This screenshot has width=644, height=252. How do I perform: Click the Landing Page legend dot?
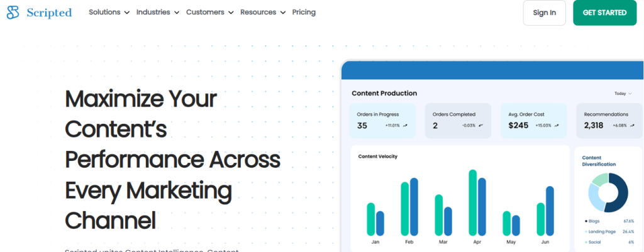coord(586,232)
